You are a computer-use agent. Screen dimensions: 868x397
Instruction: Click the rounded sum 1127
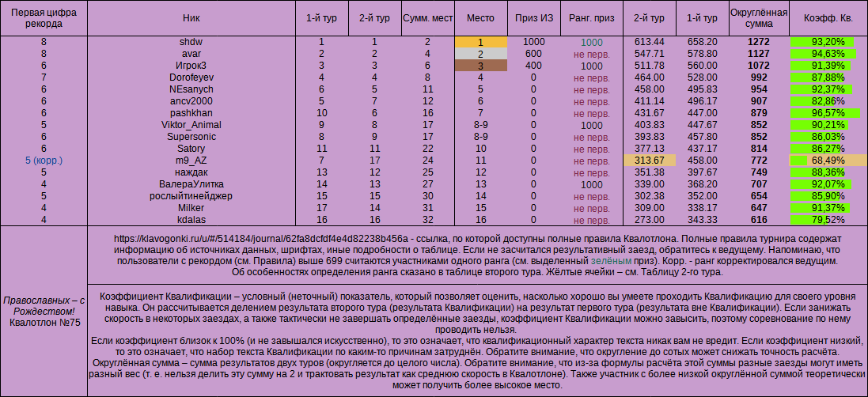tap(759, 54)
